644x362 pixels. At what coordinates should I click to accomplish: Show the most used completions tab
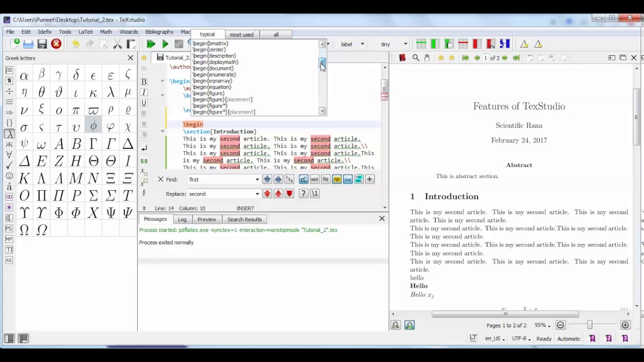click(242, 35)
